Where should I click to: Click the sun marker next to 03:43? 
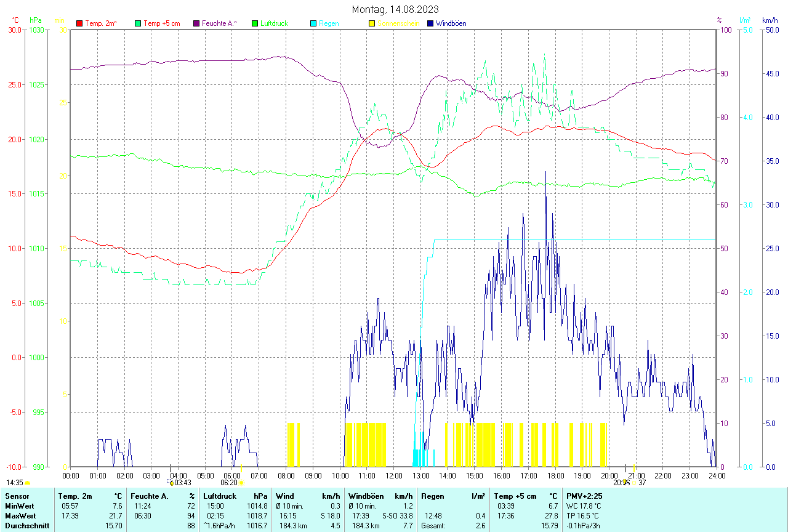pos(171,483)
